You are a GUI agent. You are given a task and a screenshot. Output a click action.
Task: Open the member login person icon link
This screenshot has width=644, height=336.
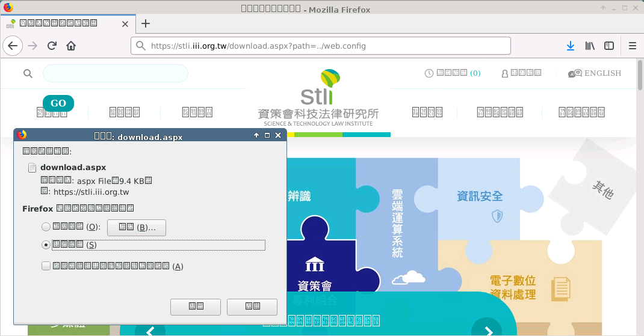(521, 73)
